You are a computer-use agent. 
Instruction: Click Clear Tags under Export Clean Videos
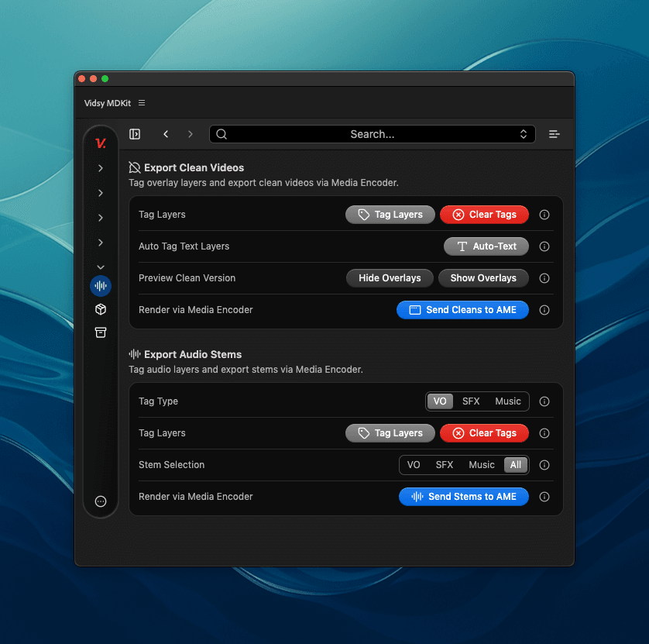coord(484,215)
